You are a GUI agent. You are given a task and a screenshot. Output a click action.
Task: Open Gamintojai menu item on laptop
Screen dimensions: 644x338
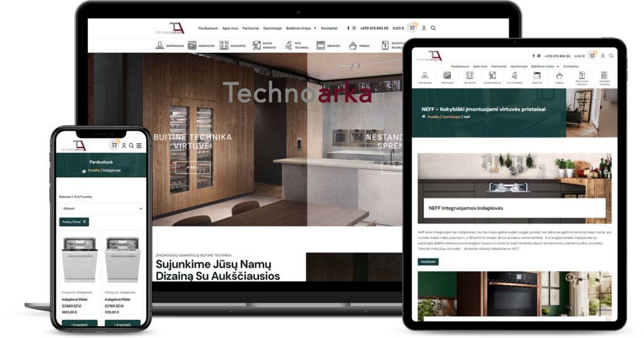coord(272,28)
